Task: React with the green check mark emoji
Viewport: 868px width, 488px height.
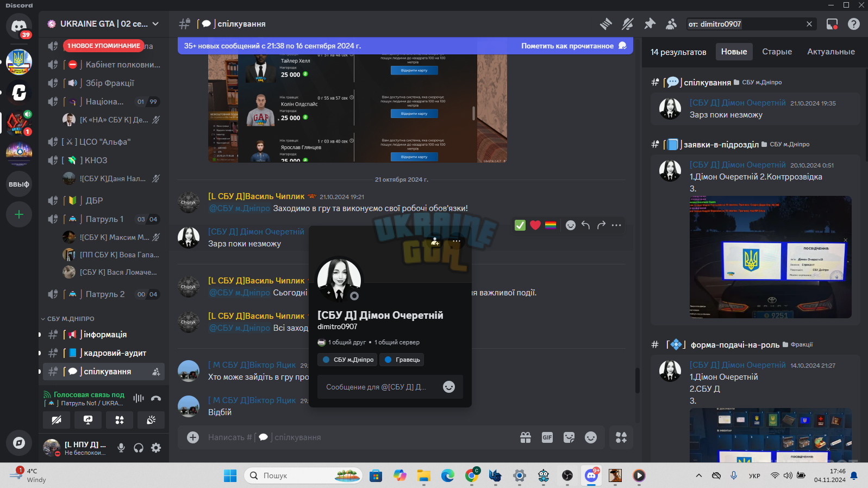Action: [520, 225]
